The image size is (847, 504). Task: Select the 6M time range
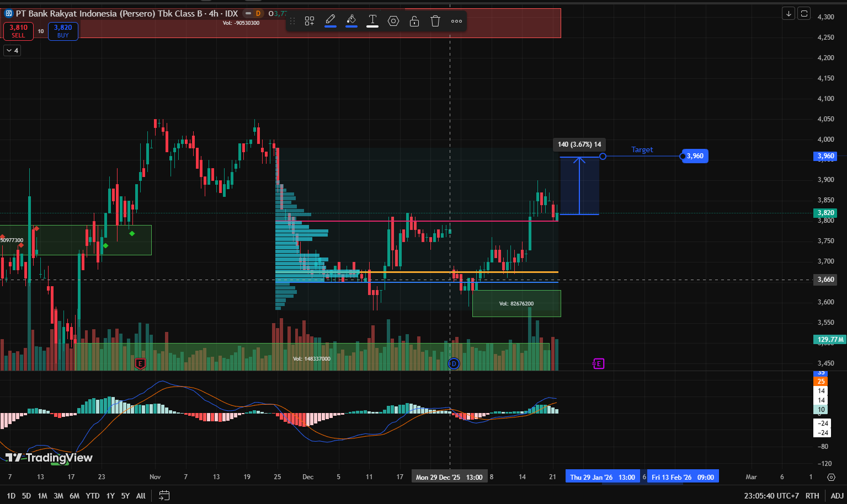pos(74,496)
